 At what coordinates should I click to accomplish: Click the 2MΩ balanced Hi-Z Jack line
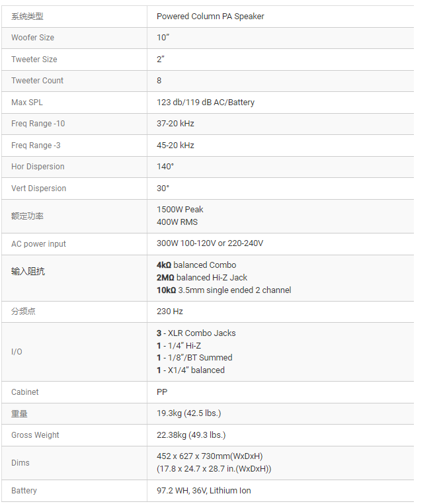click(202, 278)
